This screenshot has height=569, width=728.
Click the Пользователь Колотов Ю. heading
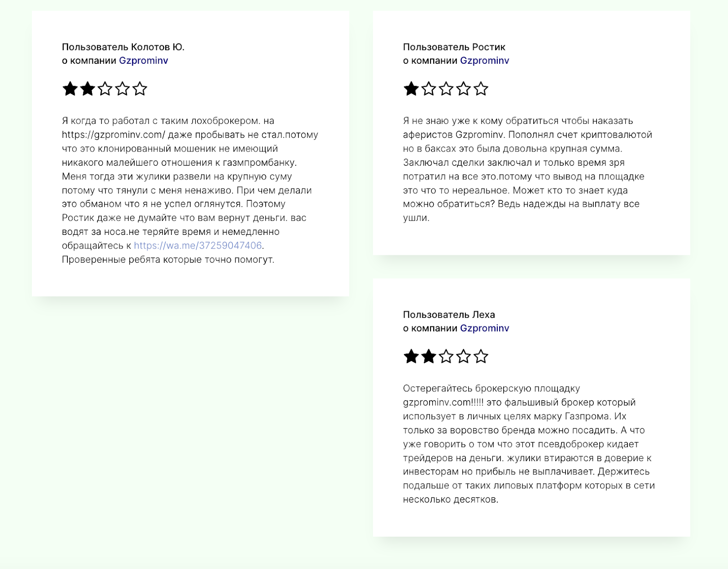[123, 47]
